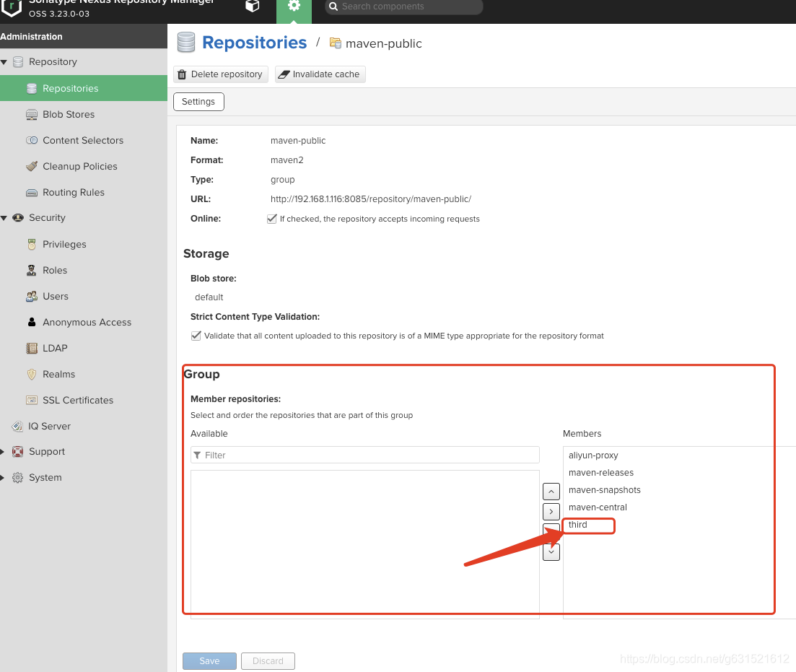Image resolution: width=796 pixels, height=672 pixels.
Task: Click the System gear icon in sidebar
Action: pyautogui.click(x=17, y=477)
